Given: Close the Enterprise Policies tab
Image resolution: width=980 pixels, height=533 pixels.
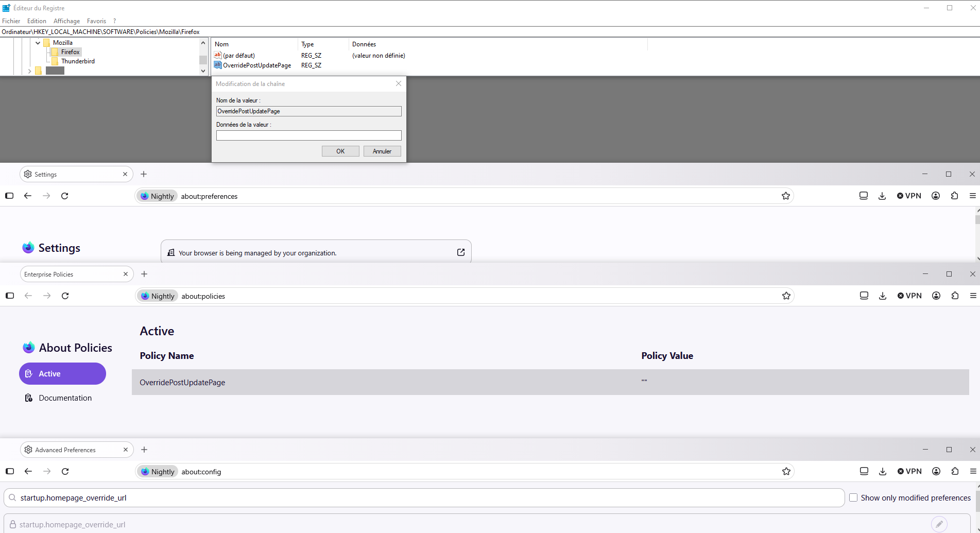Looking at the screenshot, I should click(126, 274).
